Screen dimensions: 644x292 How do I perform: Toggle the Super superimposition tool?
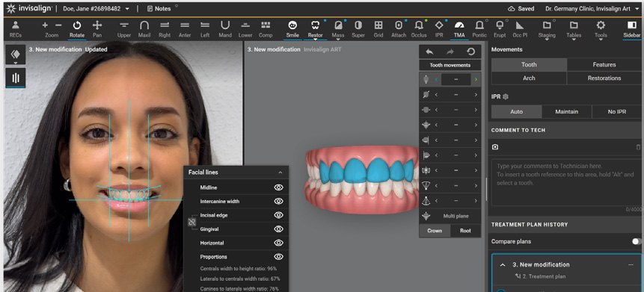[358, 29]
